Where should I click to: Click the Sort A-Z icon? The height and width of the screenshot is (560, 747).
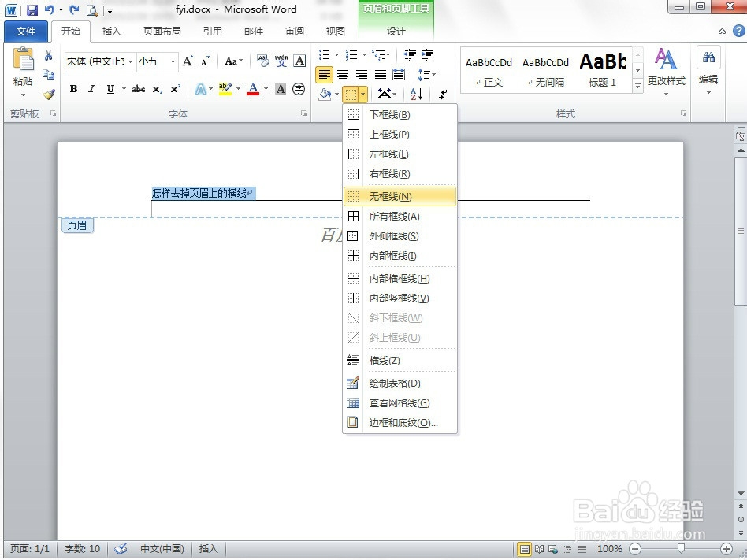416,94
